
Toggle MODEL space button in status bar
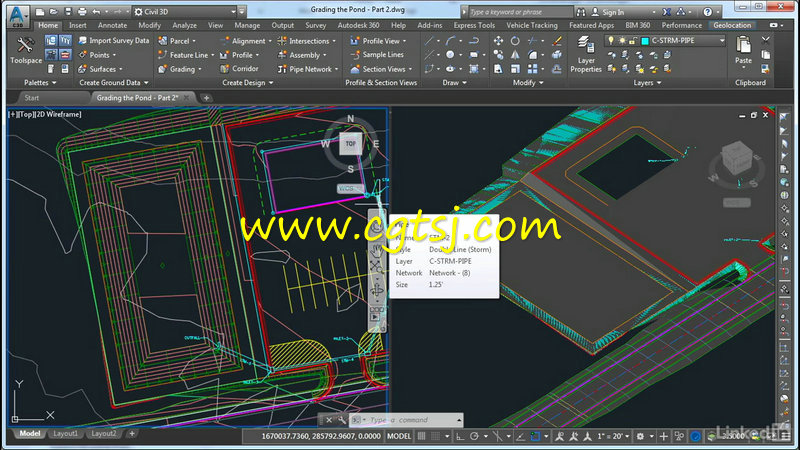point(399,436)
